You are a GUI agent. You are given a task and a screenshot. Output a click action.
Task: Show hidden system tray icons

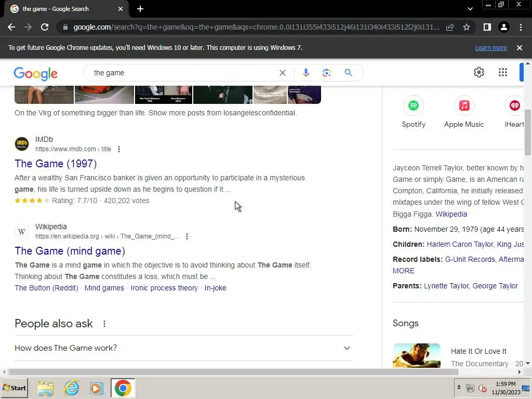[459, 388]
